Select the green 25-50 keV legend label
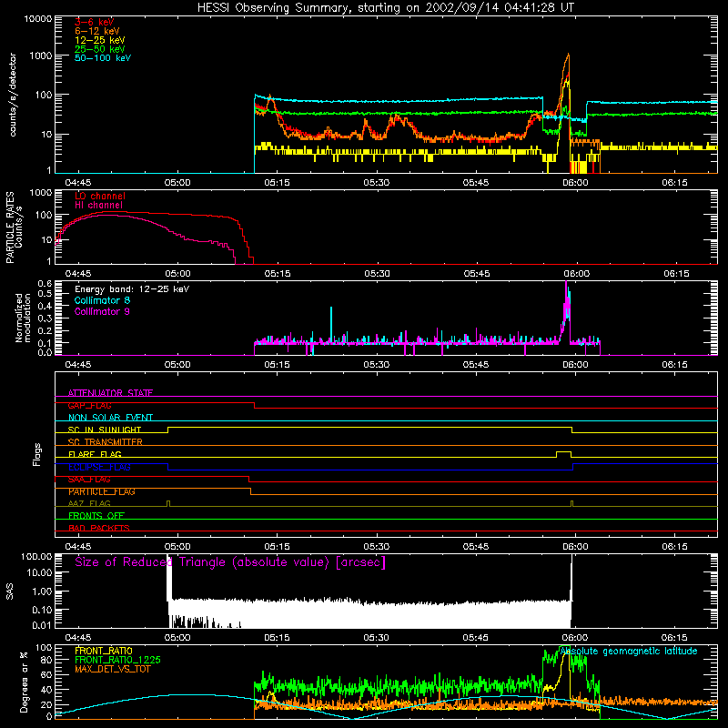 (100, 49)
